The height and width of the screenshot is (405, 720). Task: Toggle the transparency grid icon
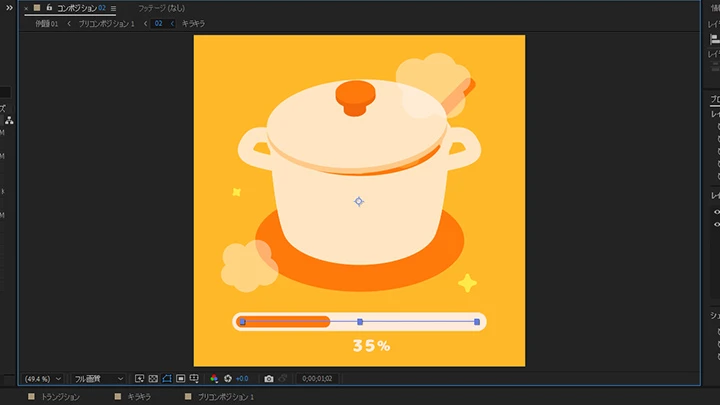coord(153,379)
